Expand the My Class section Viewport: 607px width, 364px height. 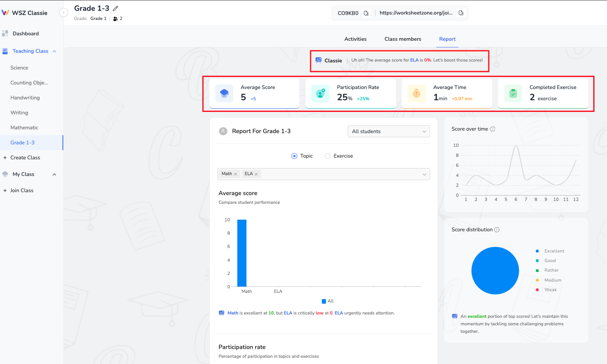(54, 174)
